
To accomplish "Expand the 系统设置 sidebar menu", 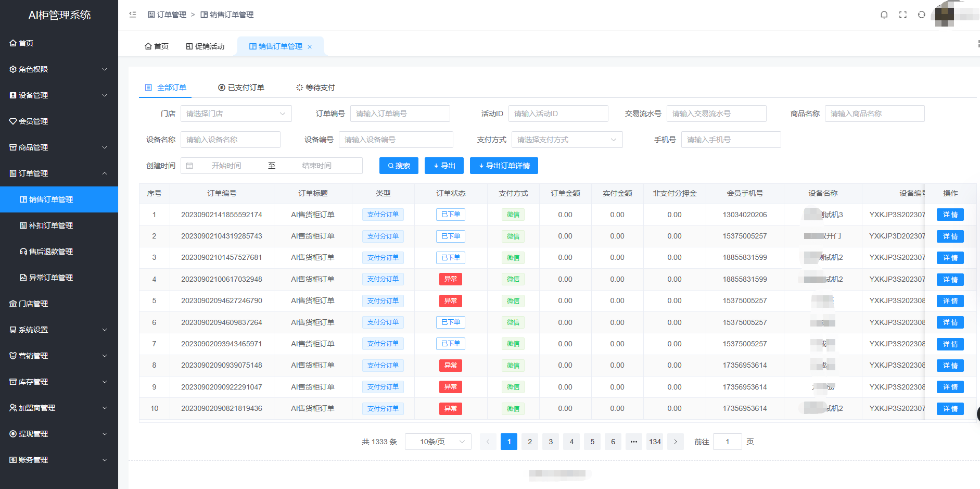I will (59, 330).
